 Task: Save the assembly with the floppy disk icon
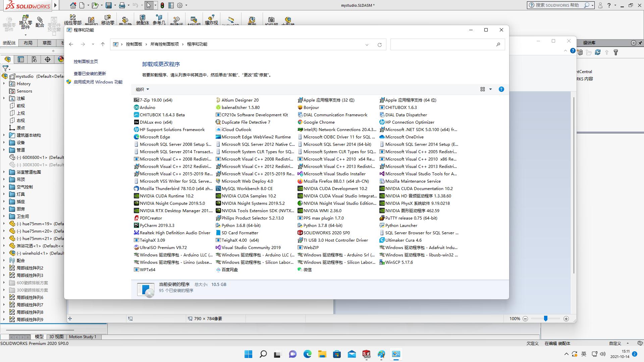108,5
